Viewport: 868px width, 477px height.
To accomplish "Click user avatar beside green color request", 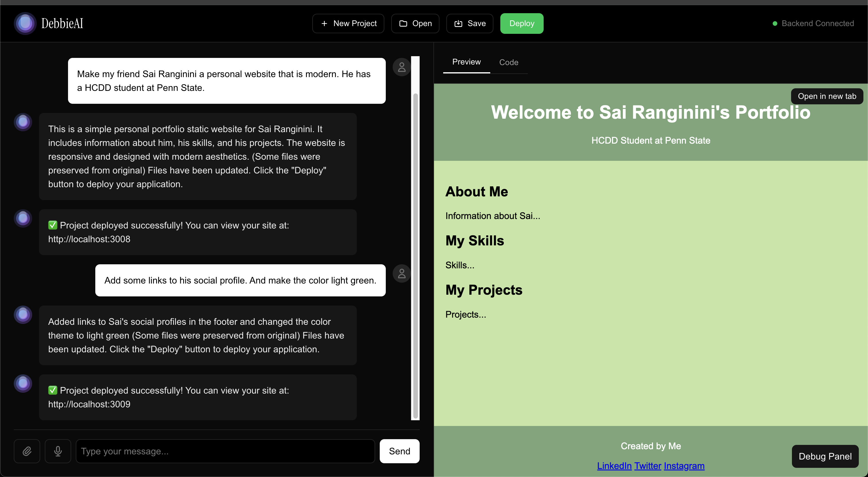I will click(402, 273).
